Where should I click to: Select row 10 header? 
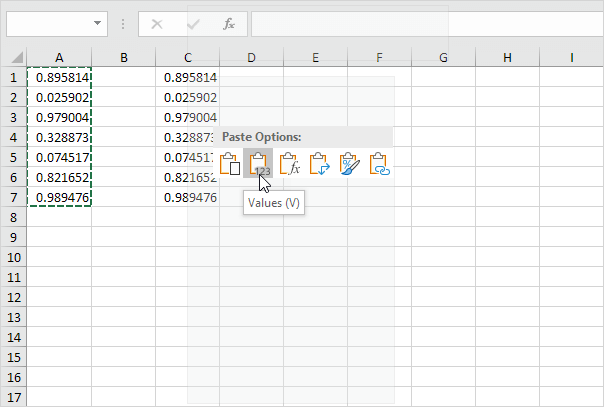click(x=14, y=257)
